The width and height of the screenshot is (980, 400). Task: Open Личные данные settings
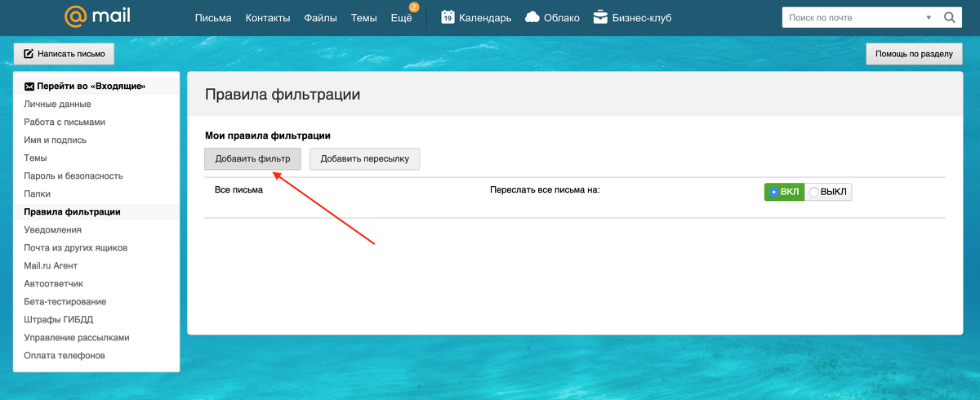tap(57, 104)
